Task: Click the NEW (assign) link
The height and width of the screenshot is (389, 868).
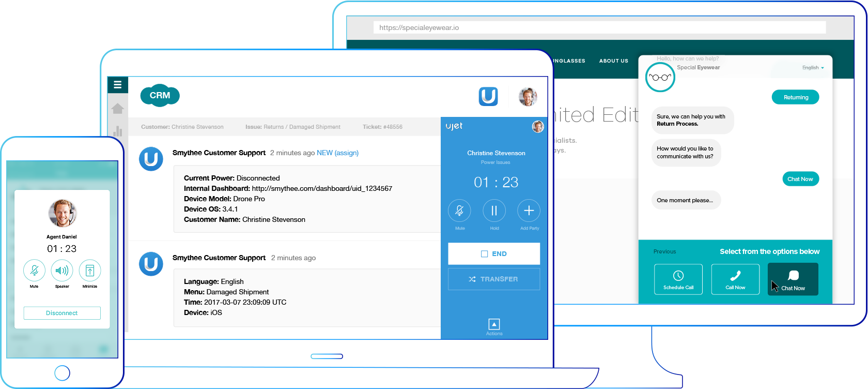Action: (x=337, y=153)
